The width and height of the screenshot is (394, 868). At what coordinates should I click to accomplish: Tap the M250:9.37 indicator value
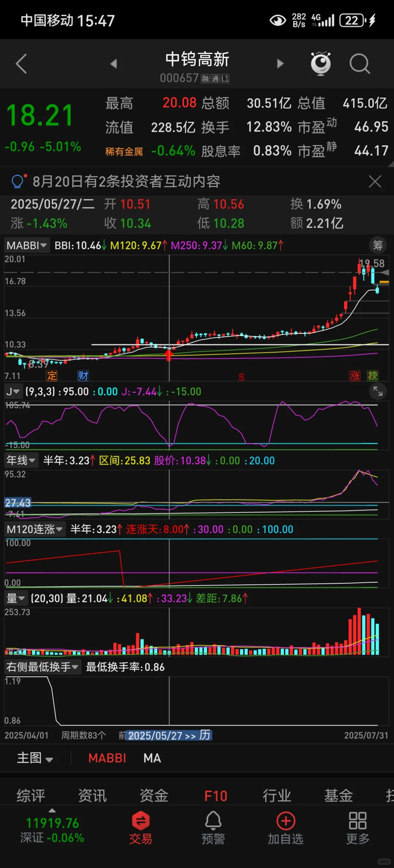coord(199,245)
